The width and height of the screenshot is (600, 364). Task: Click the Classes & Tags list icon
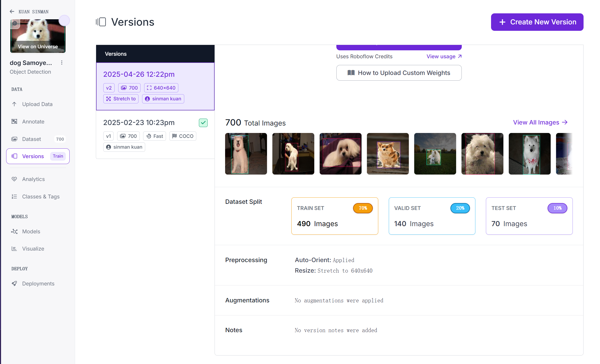coord(14,197)
